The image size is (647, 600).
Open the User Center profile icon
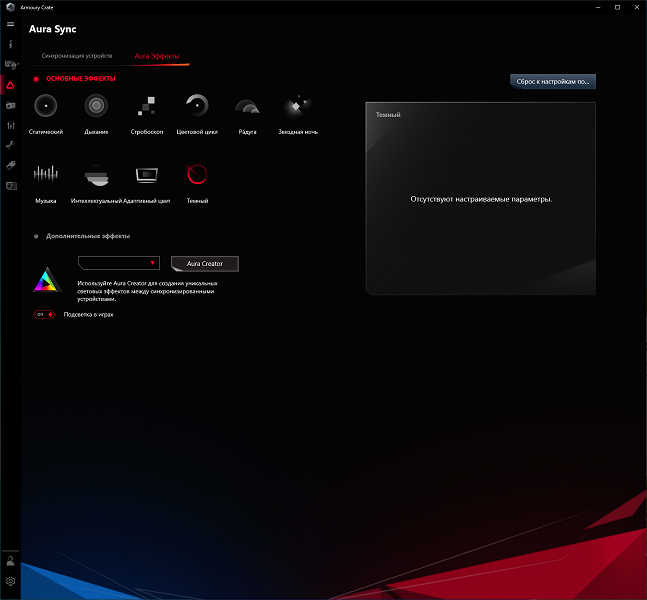click(x=10, y=561)
